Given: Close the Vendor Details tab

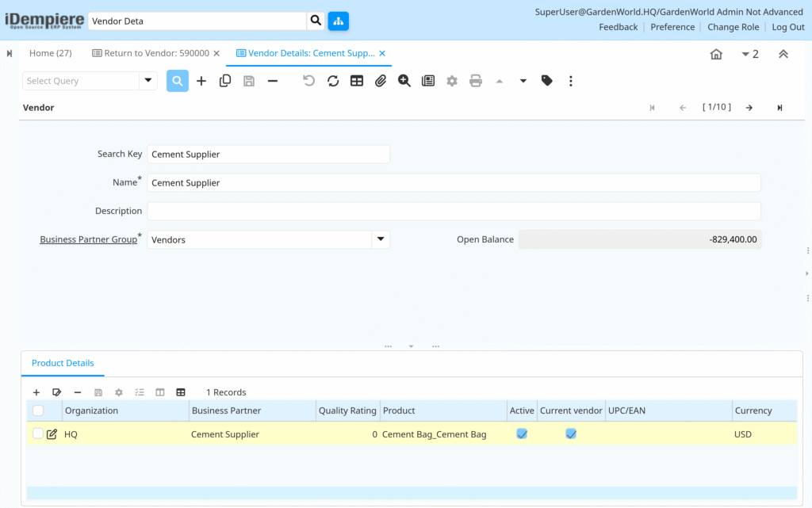Looking at the screenshot, I should coord(382,53).
